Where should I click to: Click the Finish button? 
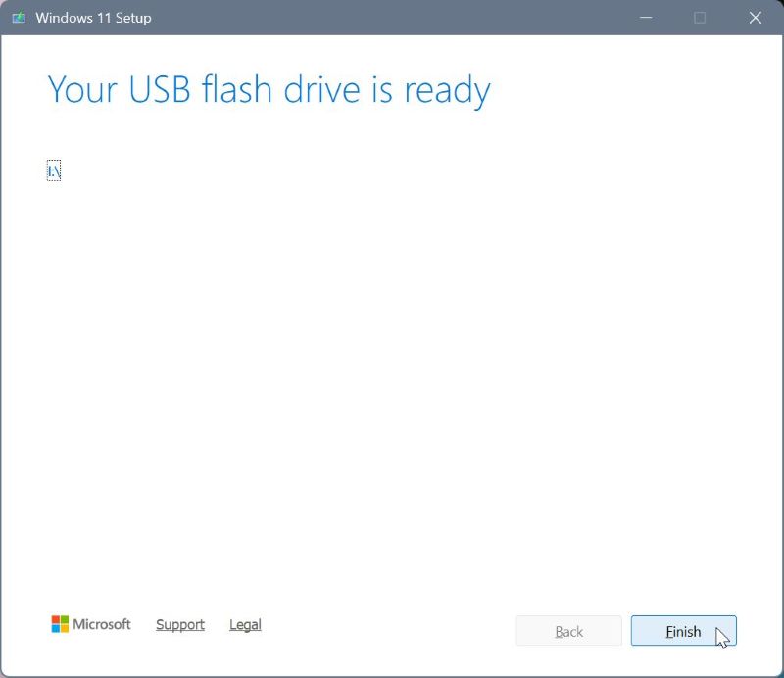683,631
